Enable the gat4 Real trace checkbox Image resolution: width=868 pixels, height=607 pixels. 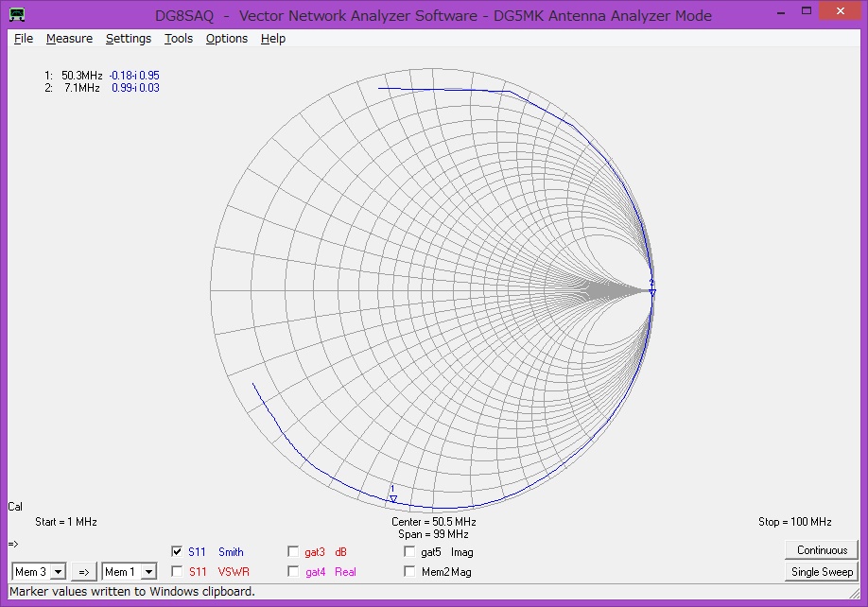click(x=293, y=571)
